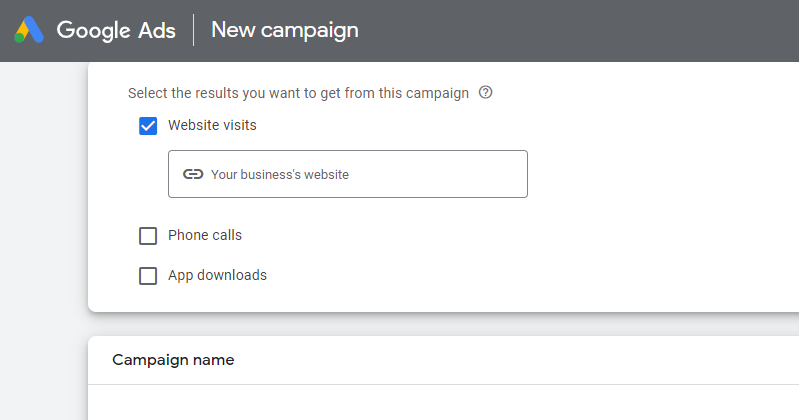Click the Campaign name section header

[173, 360]
